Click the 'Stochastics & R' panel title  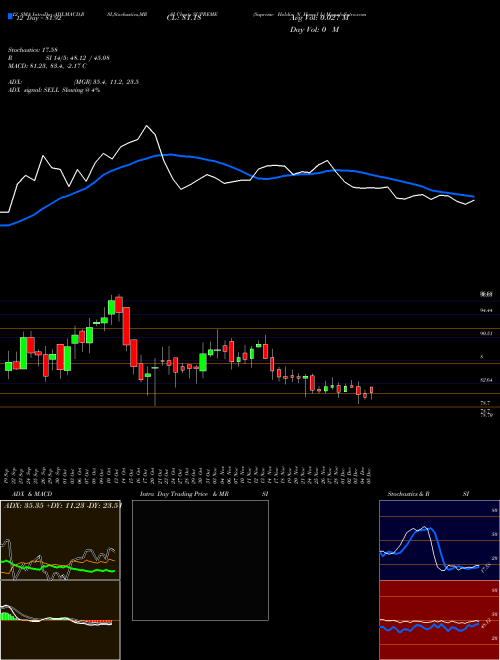click(409, 494)
